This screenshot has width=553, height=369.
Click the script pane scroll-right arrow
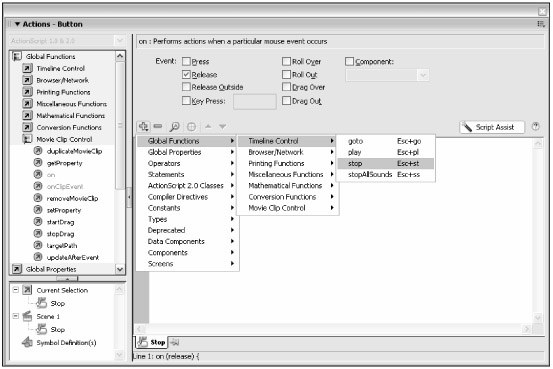(527, 329)
